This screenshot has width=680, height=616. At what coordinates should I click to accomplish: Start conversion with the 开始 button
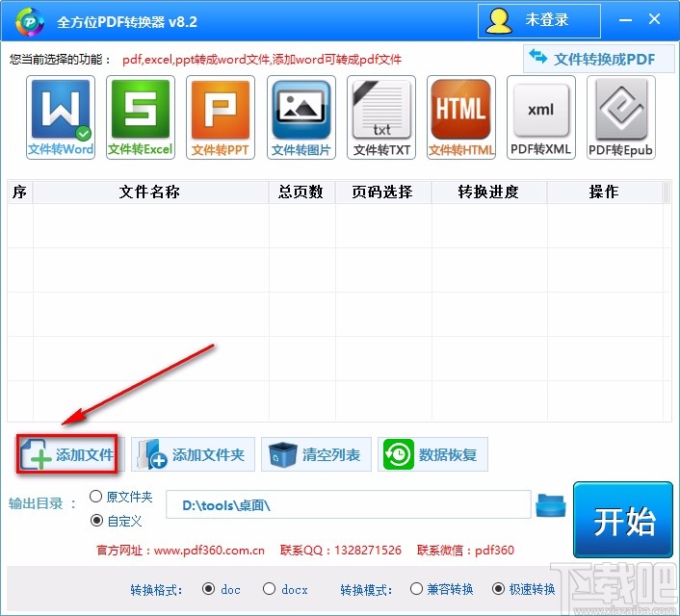click(623, 520)
